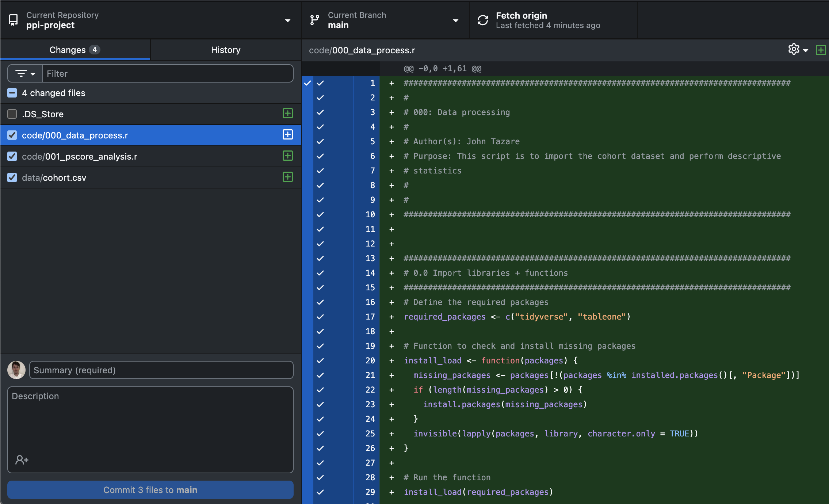The width and height of the screenshot is (829, 504).
Task: Toggle the '4 changed files' select-all checkbox
Action: (12, 93)
